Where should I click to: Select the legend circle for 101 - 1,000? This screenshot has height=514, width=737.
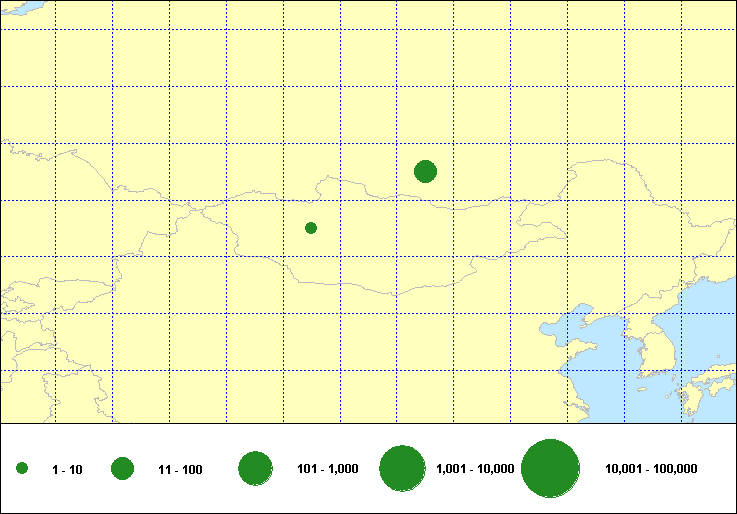256,468
